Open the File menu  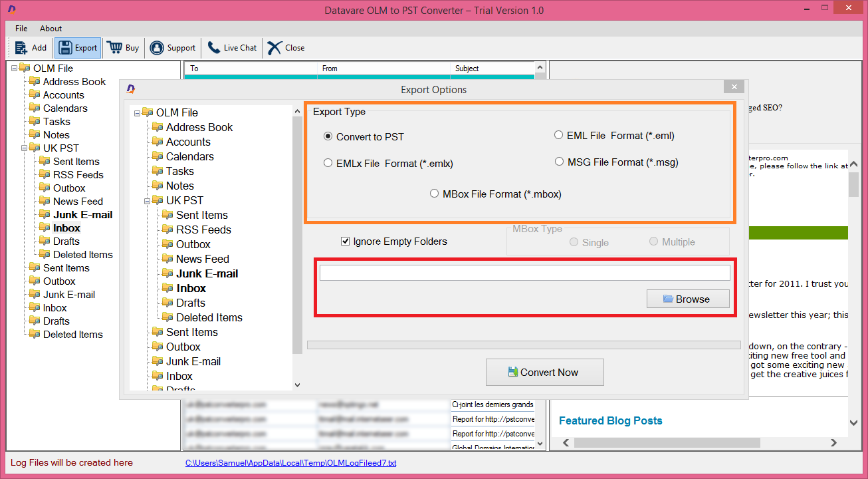(x=21, y=29)
